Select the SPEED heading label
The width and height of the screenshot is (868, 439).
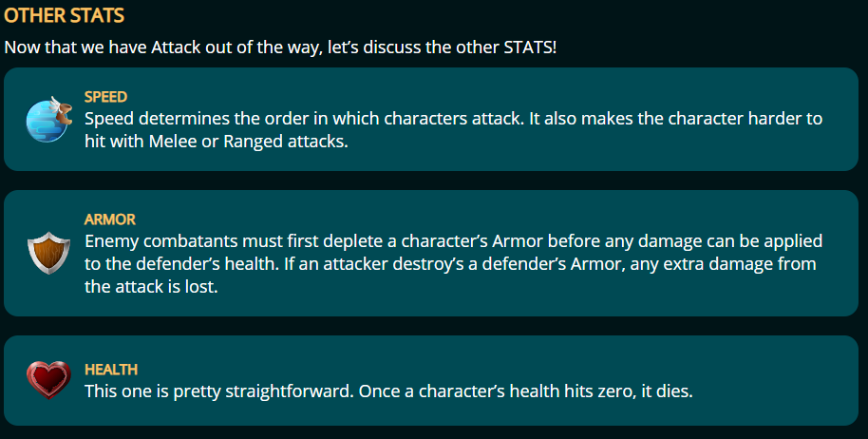pos(105,97)
